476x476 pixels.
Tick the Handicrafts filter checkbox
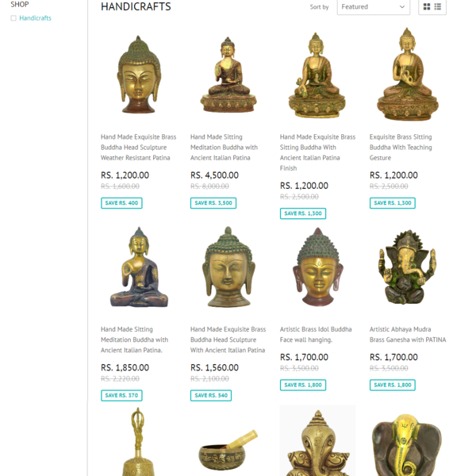click(x=13, y=18)
